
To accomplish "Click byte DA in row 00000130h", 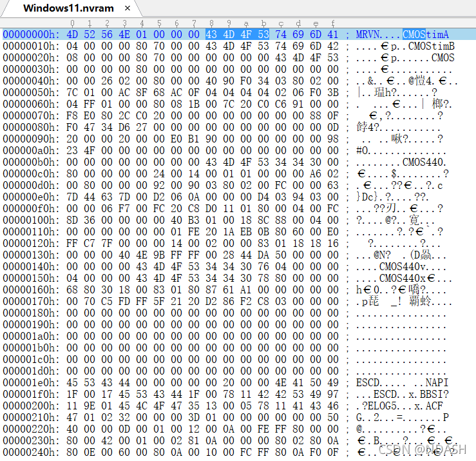I will click(x=263, y=255).
